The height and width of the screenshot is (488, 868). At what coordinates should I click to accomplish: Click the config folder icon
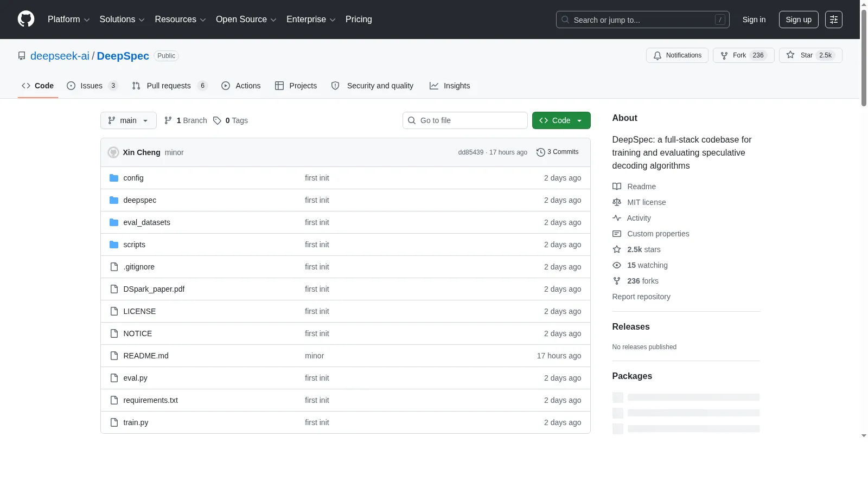point(114,178)
